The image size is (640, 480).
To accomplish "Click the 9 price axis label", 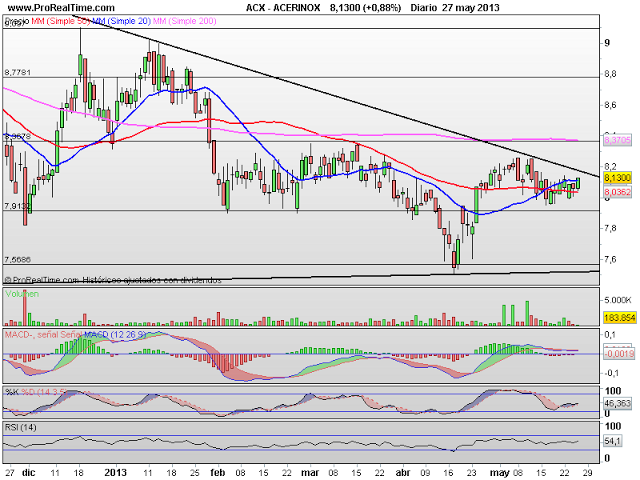I will coord(607,43).
